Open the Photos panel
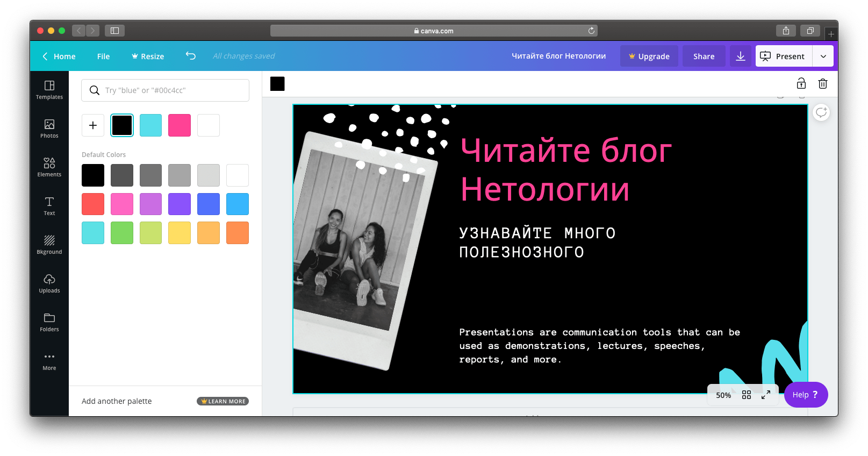 tap(49, 129)
